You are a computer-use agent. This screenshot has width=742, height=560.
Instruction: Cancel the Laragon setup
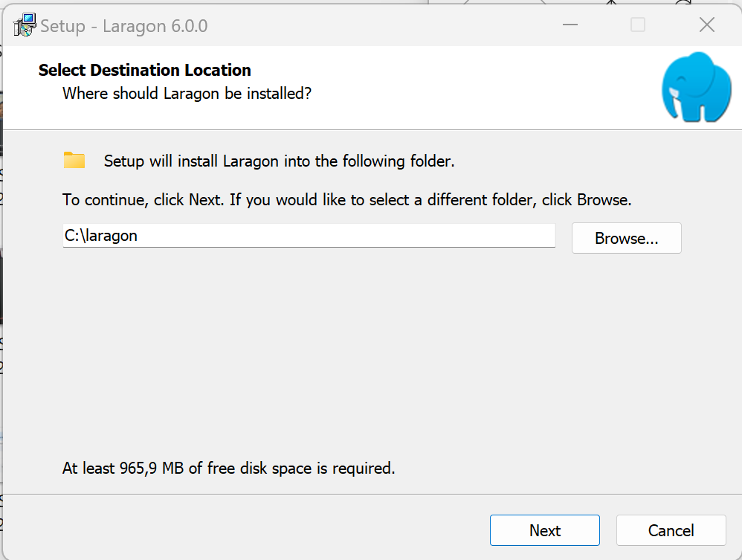[671, 530]
